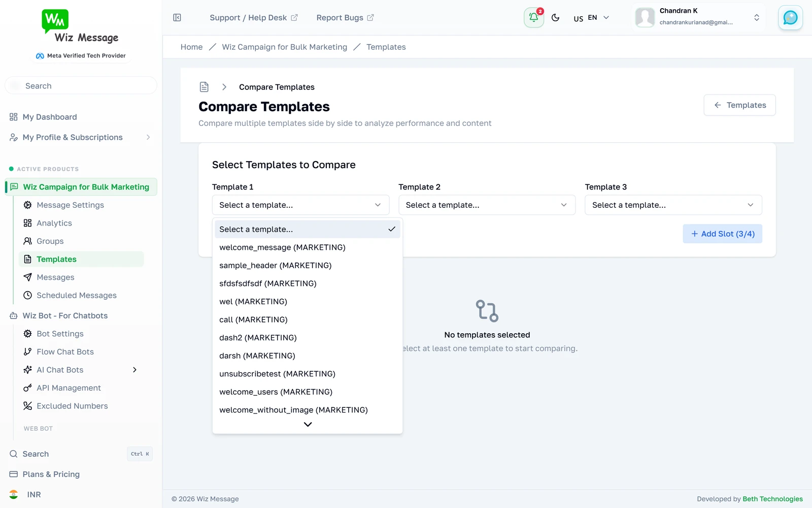This screenshot has height=508, width=812.
Task: Click the Wiz Message logo
Action: pyautogui.click(x=81, y=26)
